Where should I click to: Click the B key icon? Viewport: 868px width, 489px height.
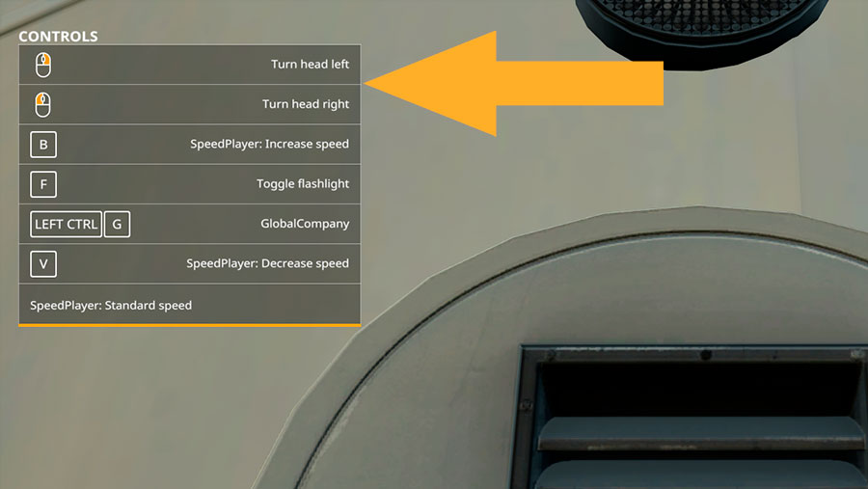coord(43,145)
